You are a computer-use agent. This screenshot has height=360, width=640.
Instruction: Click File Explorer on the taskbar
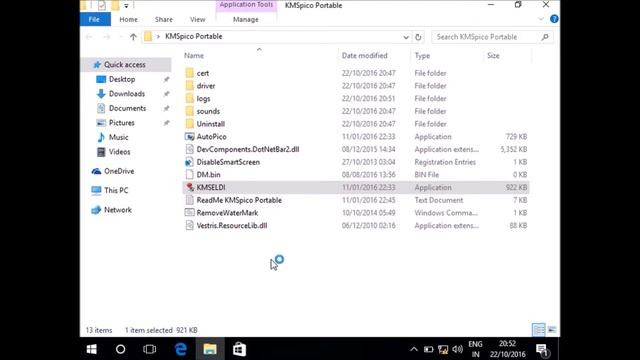(x=210, y=349)
